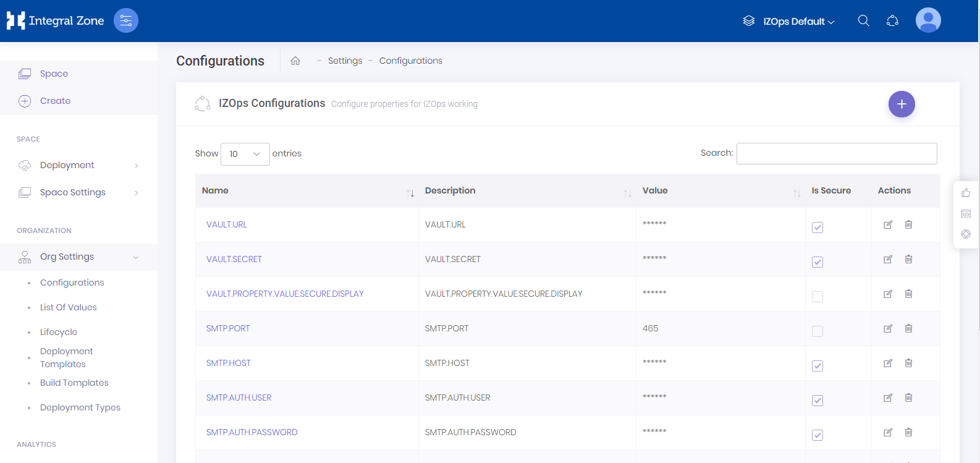Open the Show entries count dropdown

tap(245, 154)
